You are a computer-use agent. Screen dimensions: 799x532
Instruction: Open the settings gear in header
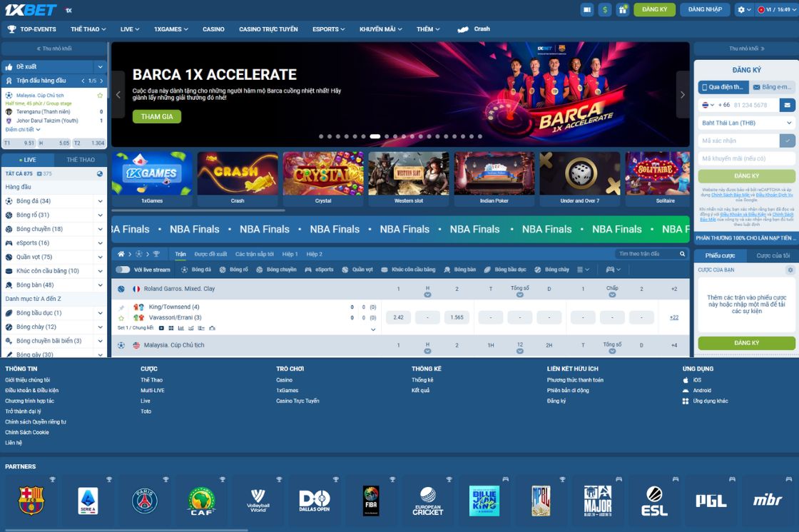(x=741, y=10)
